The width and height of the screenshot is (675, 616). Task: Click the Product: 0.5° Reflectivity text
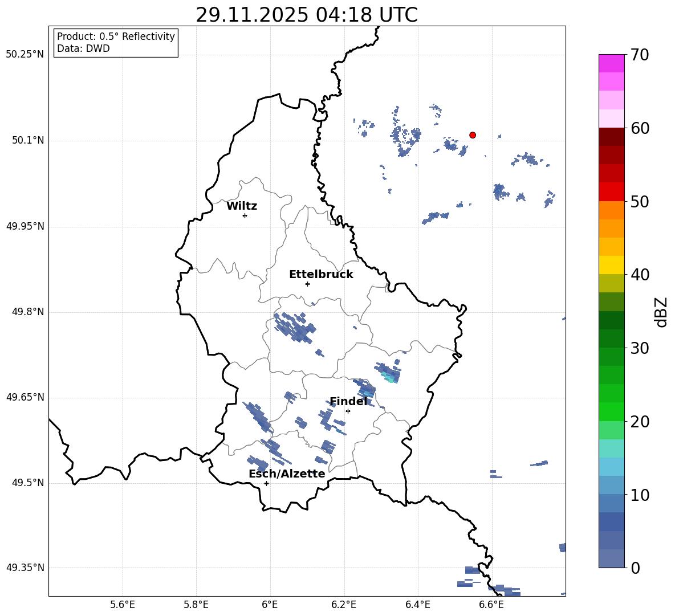(116, 36)
